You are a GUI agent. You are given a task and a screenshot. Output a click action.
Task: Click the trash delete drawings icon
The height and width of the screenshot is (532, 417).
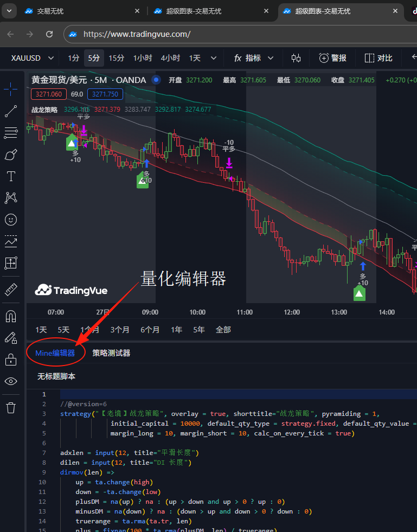click(10, 407)
